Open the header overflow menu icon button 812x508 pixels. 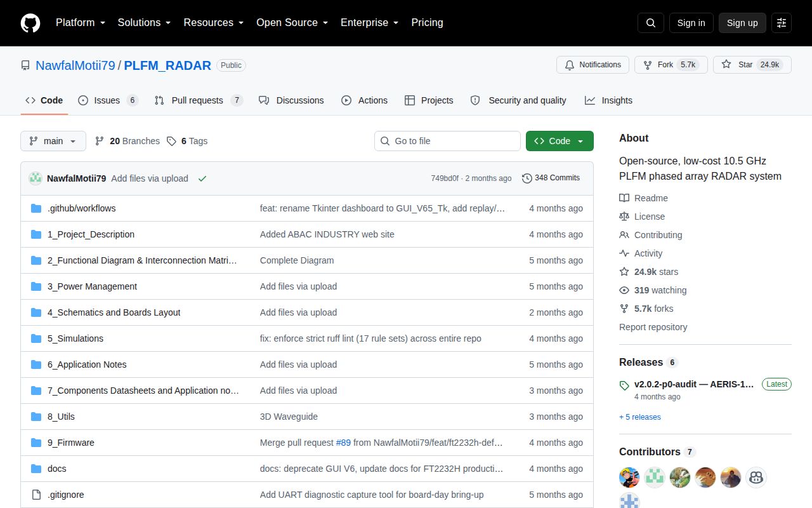click(x=782, y=23)
